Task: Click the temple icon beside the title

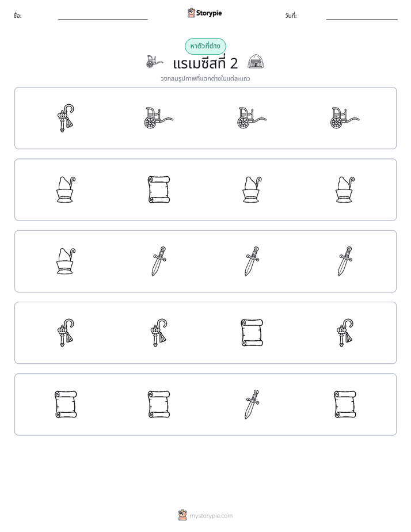Action: [x=256, y=62]
